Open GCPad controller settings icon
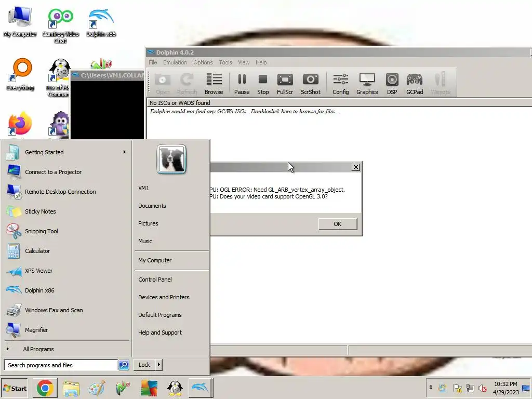Viewport: 532px width, 399px height. [415, 84]
